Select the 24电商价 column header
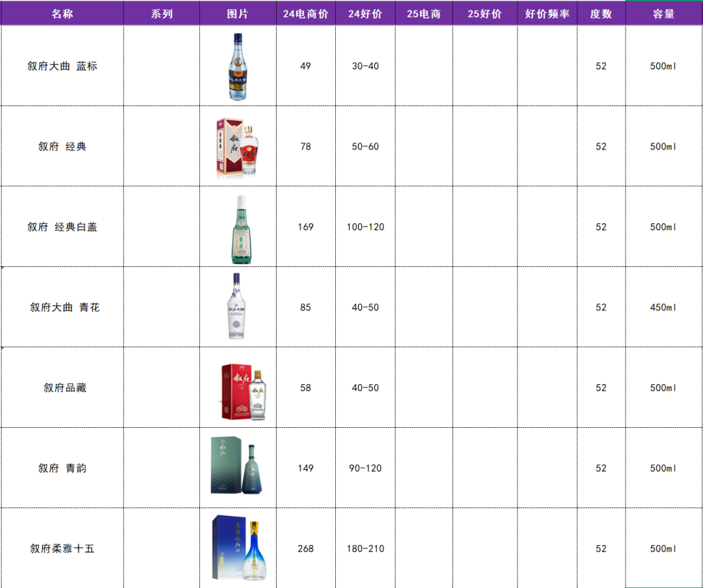 pyautogui.click(x=306, y=14)
